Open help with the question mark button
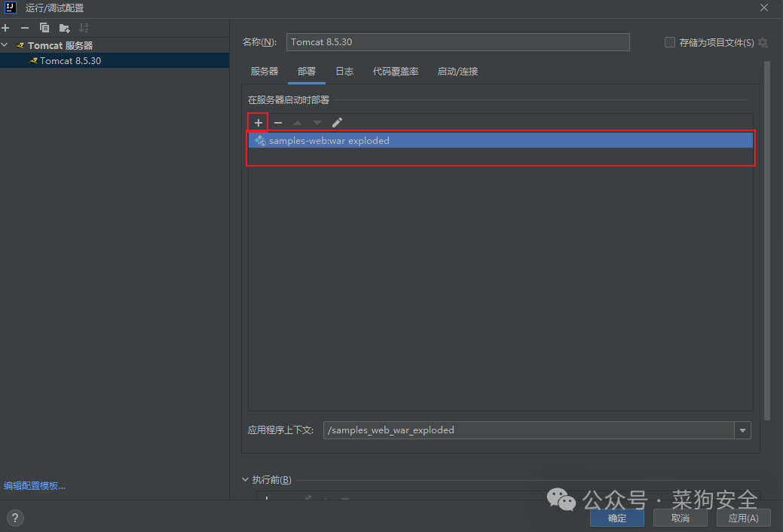 pyautogui.click(x=15, y=518)
